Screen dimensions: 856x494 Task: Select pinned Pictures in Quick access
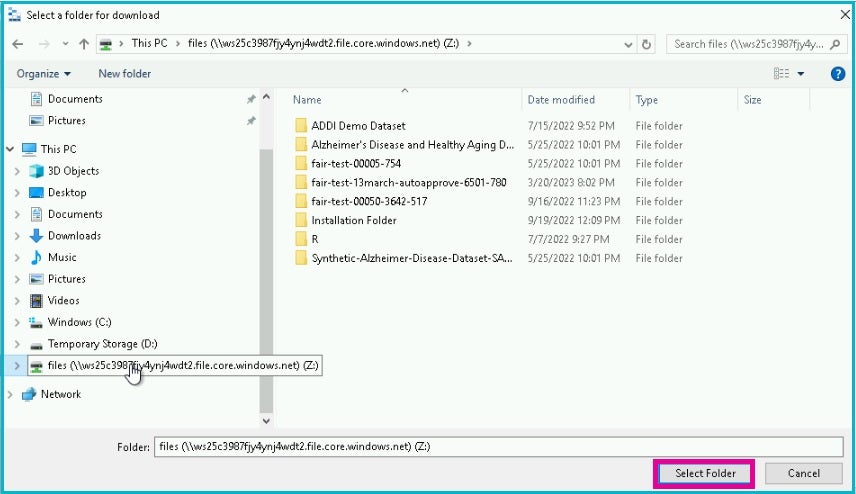coord(67,121)
